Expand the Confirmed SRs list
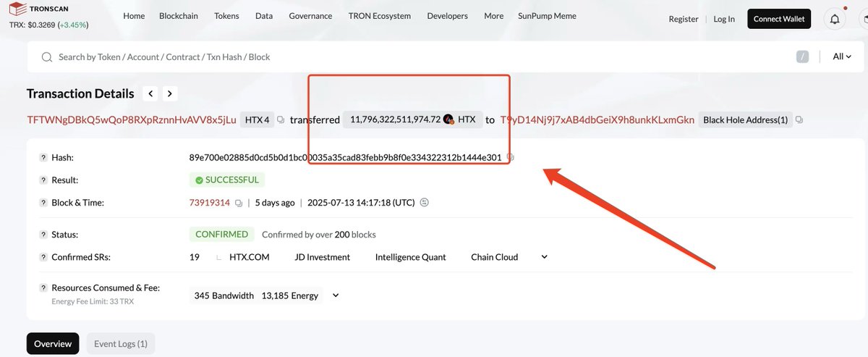The image size is (868, 357). (544, 257)
